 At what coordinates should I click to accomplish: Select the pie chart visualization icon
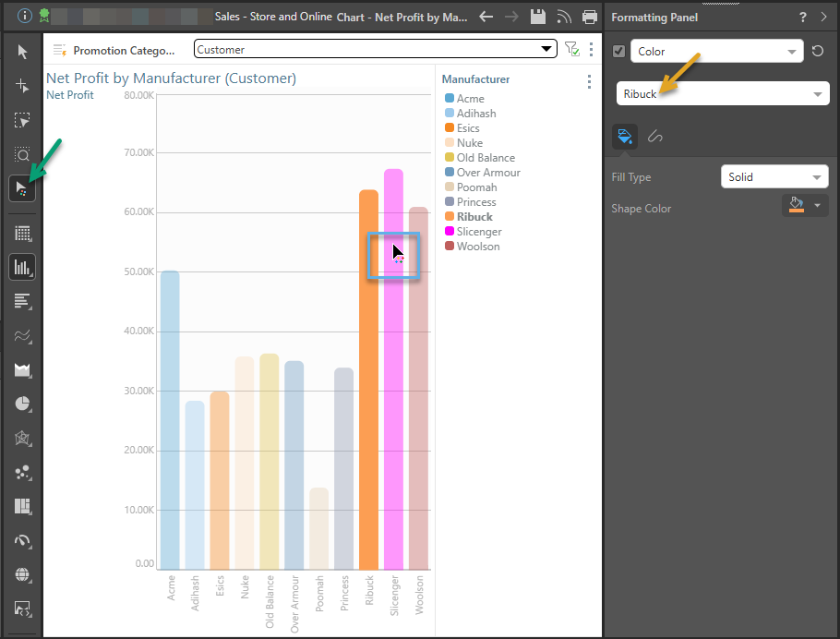click(22, 404)
